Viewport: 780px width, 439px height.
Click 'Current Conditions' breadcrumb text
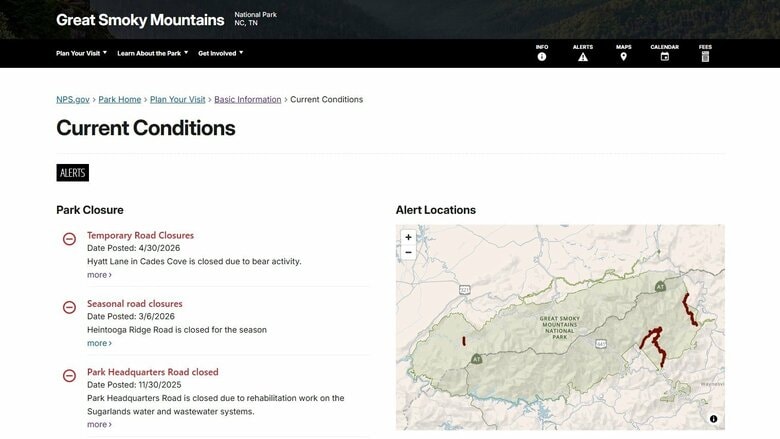pyautogui.click(x=326, y=99)
